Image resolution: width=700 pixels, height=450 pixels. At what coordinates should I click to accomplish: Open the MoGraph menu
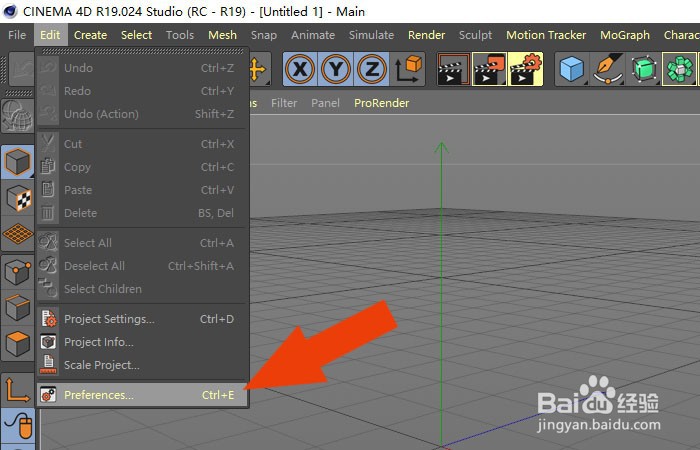pos(625,35)
